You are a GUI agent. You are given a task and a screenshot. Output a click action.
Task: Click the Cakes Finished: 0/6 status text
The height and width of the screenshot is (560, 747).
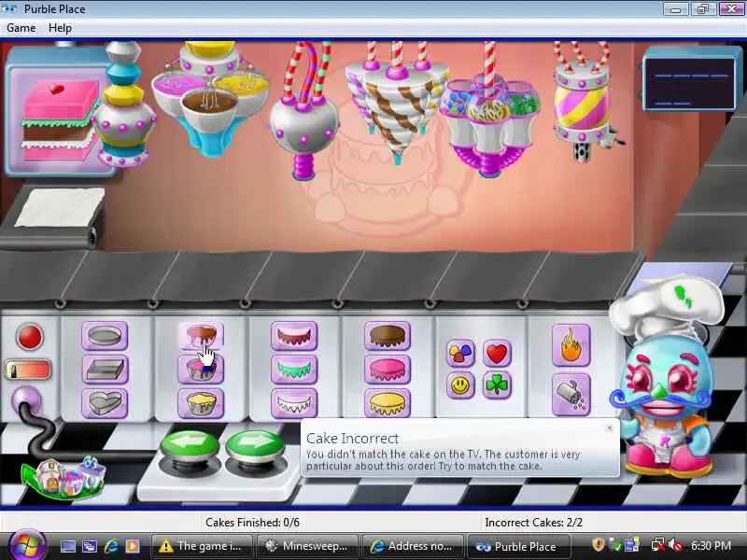click(252, 523)
